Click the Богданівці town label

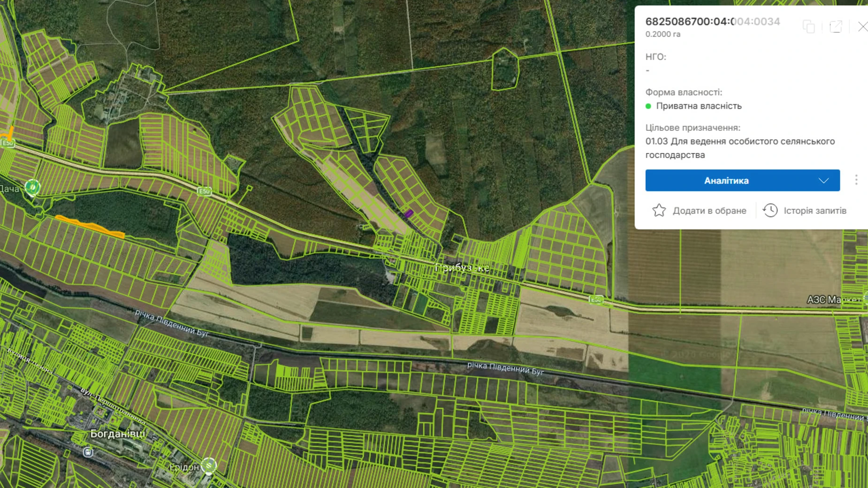117,434
